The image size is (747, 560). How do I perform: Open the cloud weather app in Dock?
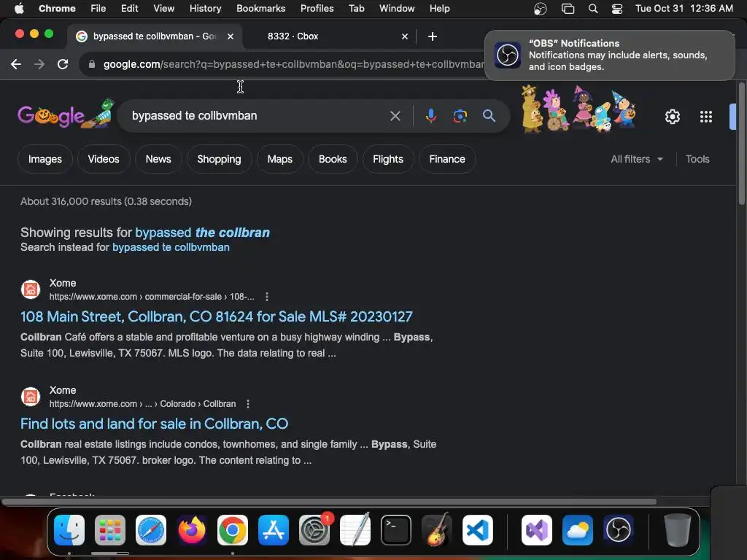(x=578, y=530)
